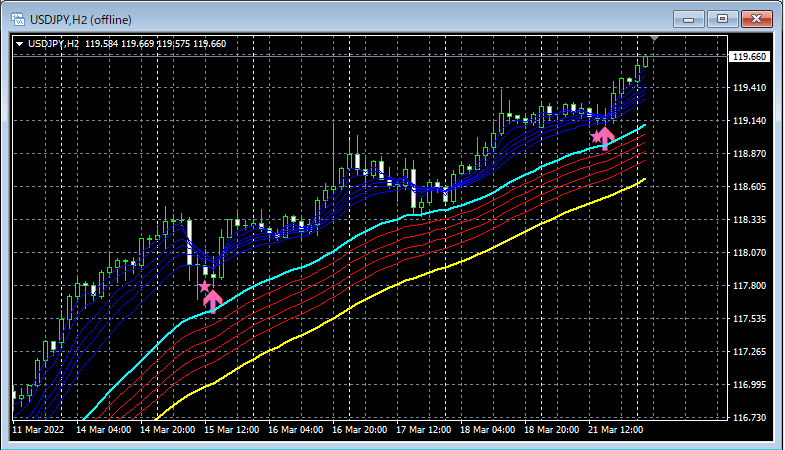Click the USDJPY,H2 (offline) window title
Screen dimensions: 785x450
pyautogui.click(x=81, y=20)
